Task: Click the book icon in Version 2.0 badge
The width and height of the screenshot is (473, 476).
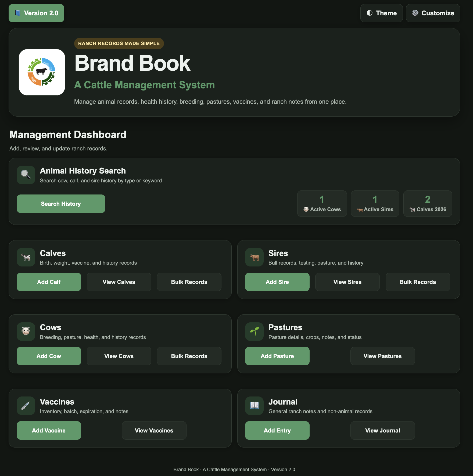Action: point(18,13)
